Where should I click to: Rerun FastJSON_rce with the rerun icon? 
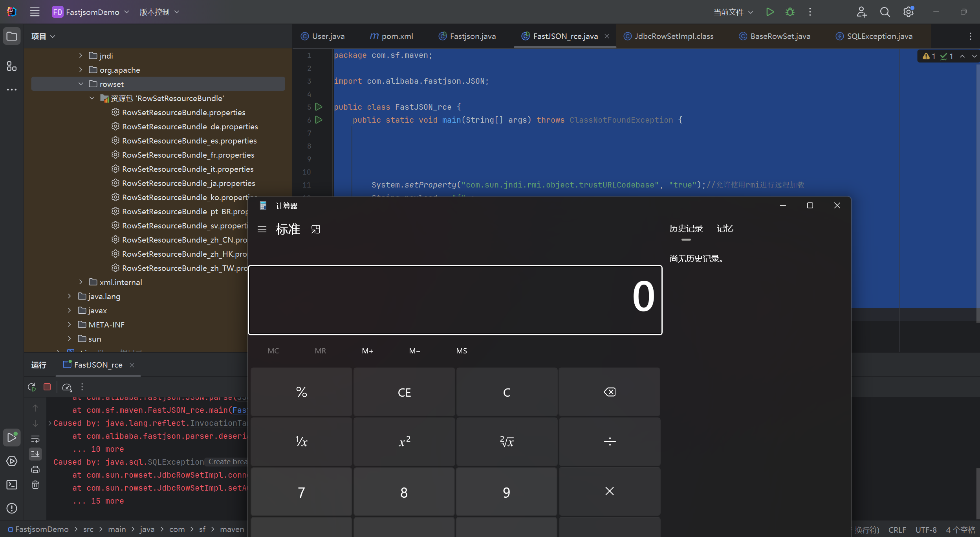coord(32,387)
